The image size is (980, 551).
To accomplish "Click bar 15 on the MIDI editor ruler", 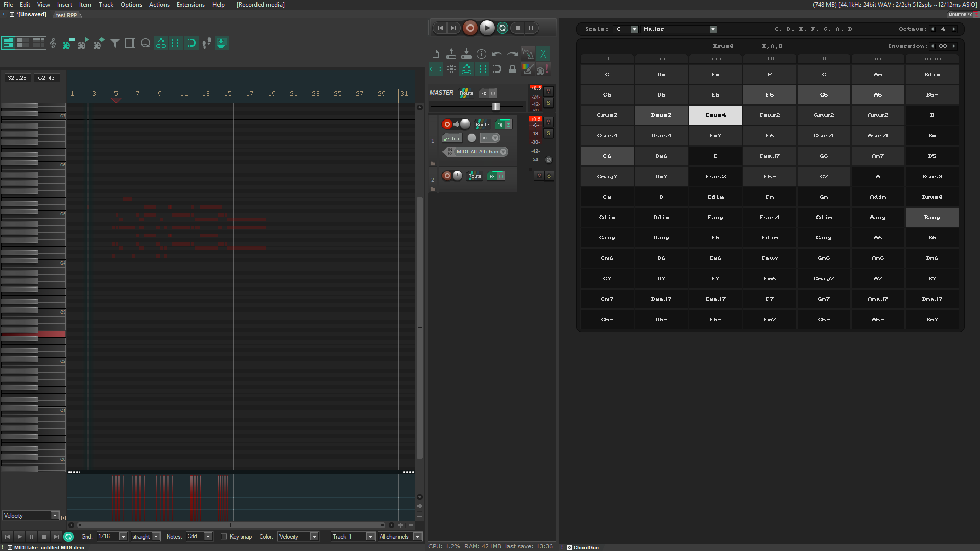I will tap(228, 94).
